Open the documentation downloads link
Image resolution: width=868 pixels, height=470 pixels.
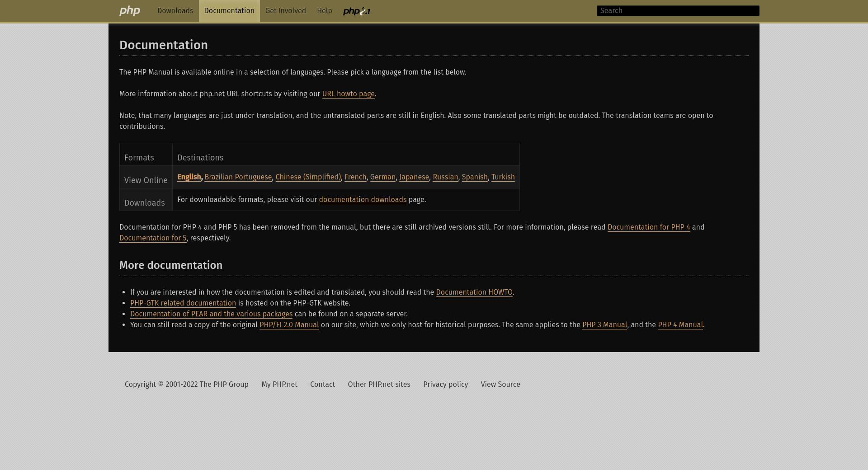[363, 200]
